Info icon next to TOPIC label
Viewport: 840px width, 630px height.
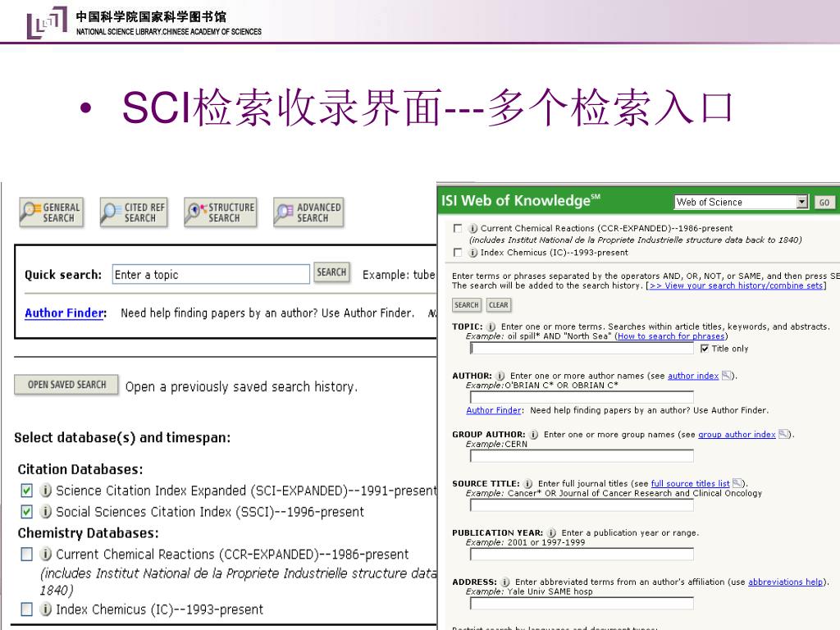point(491,326)
